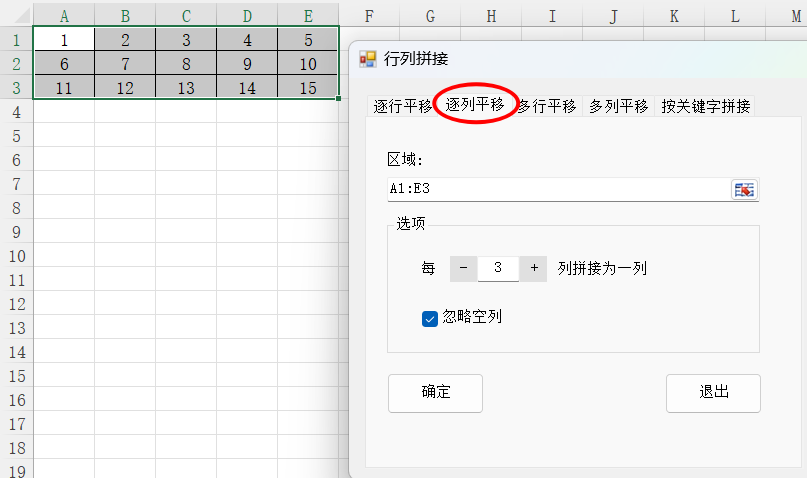807x478 pixels.
Task: Click cell E1 containing 5
Action: coord(308,40)
